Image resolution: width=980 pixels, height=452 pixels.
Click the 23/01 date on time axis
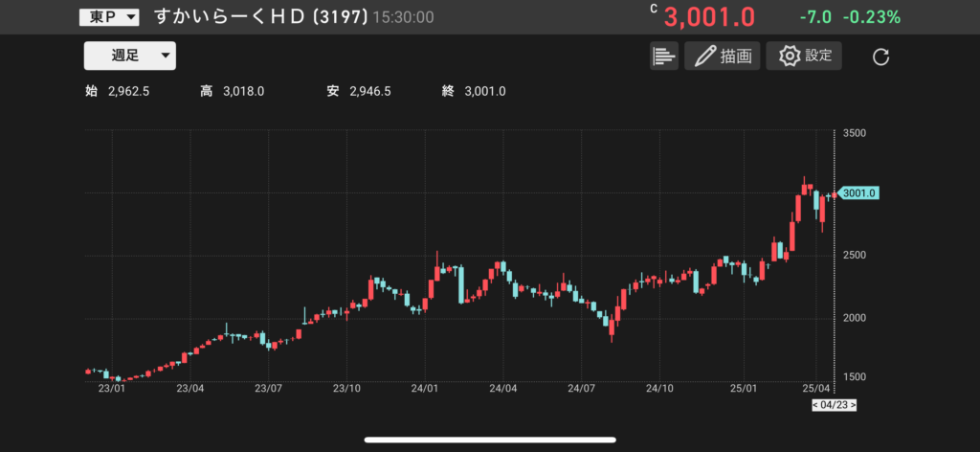click(112, 389)
